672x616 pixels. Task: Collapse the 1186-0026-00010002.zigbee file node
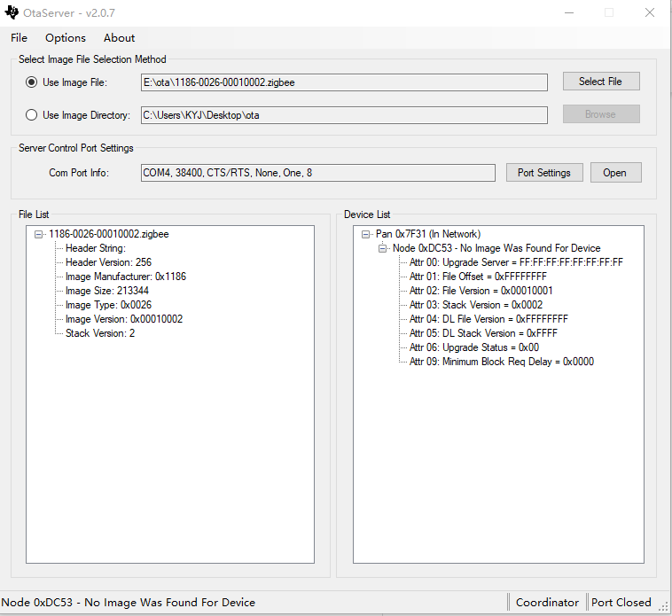point(39,234)
